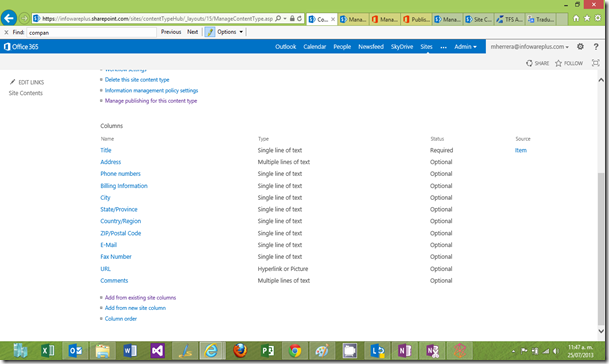Viewport: 609px width, 364px height.
Task: Open the mherrera@infowareplus.com account dropdown
Action: tap(529, 47)
